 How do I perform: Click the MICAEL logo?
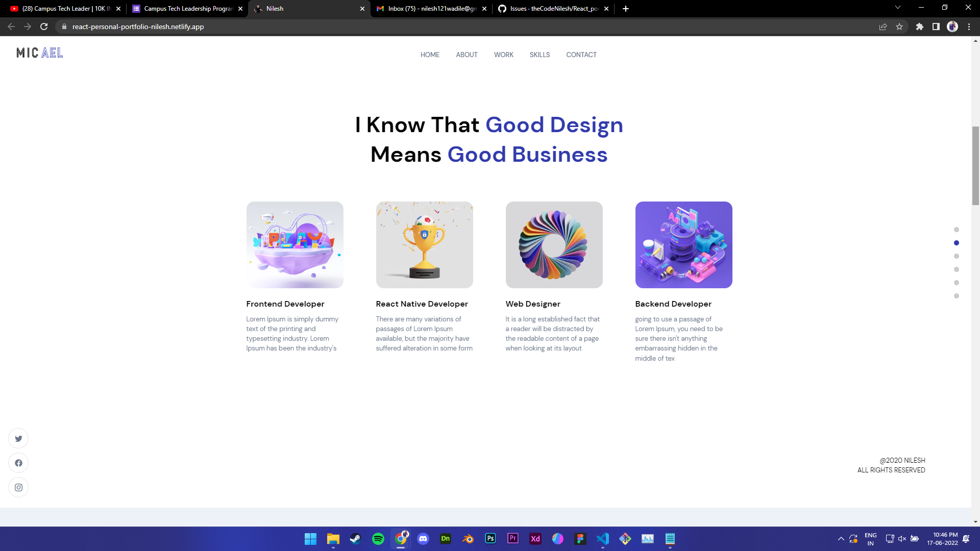point(39,53)
